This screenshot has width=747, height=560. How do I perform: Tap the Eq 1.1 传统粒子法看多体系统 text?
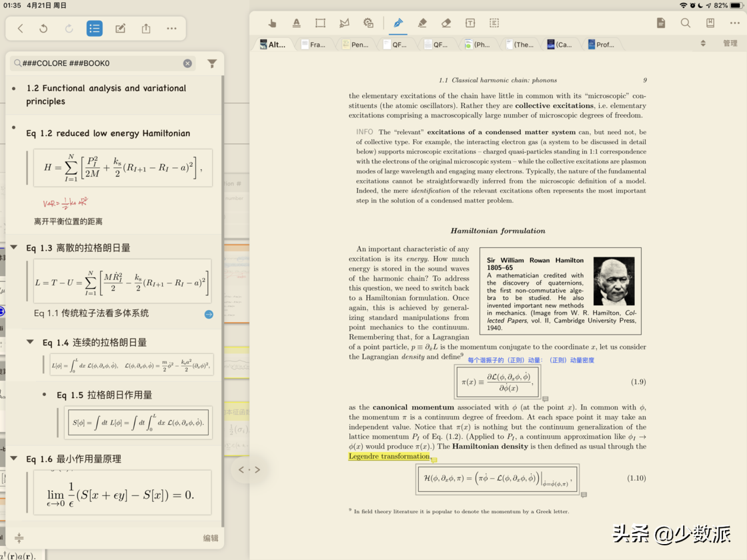click(91, 313)
